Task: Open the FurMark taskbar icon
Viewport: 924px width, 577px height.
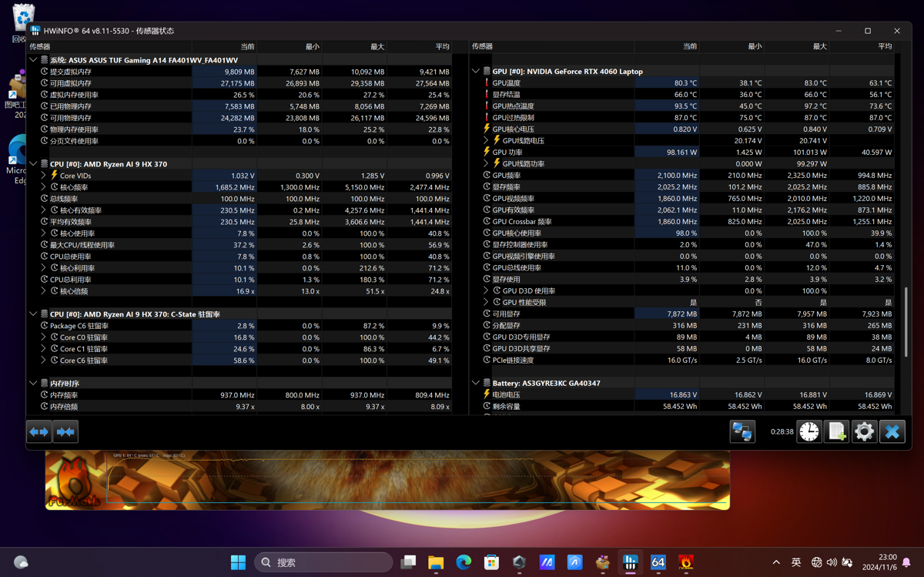Action: (686, 562)
